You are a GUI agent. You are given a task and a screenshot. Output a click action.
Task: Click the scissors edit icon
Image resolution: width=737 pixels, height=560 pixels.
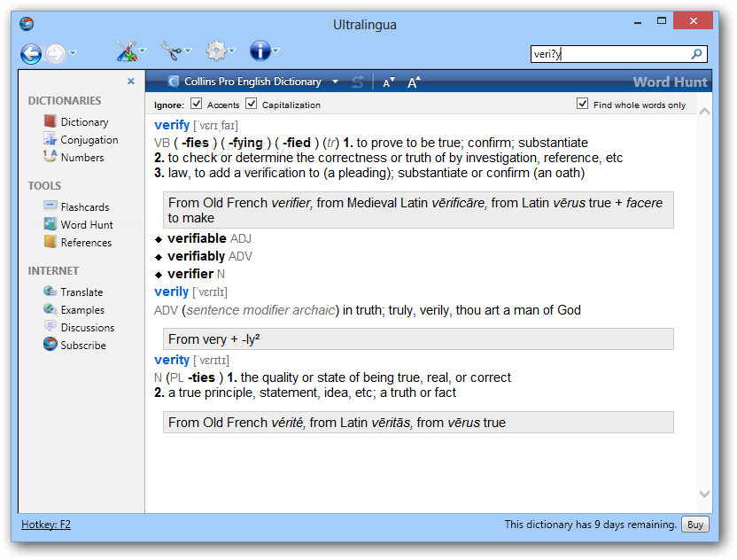(x=172, y=51)
